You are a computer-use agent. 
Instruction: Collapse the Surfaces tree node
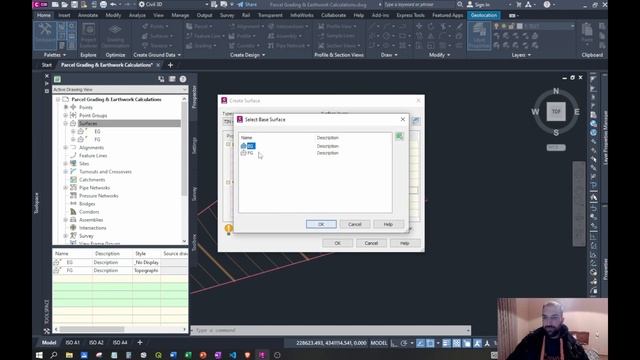click(x=66, y=123)
